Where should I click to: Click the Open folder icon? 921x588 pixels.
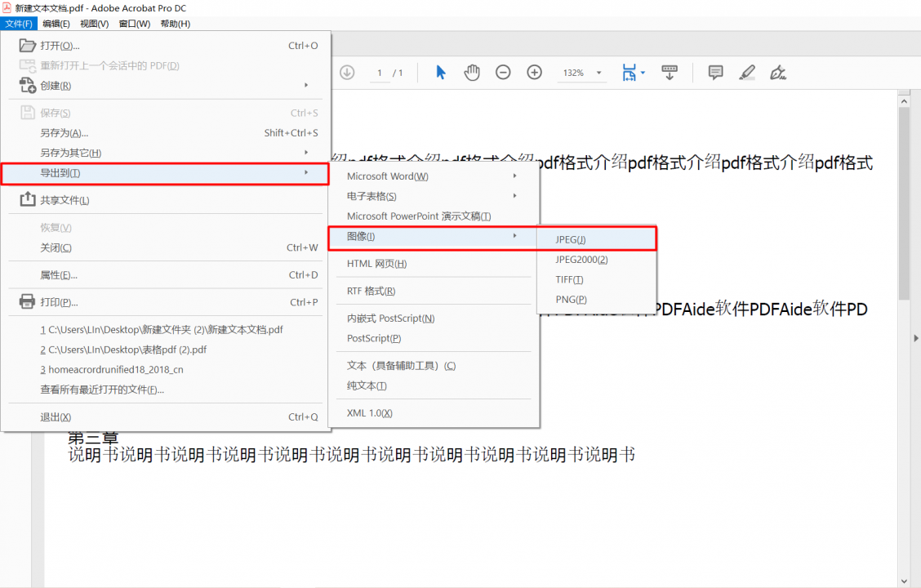pos(28,45)
